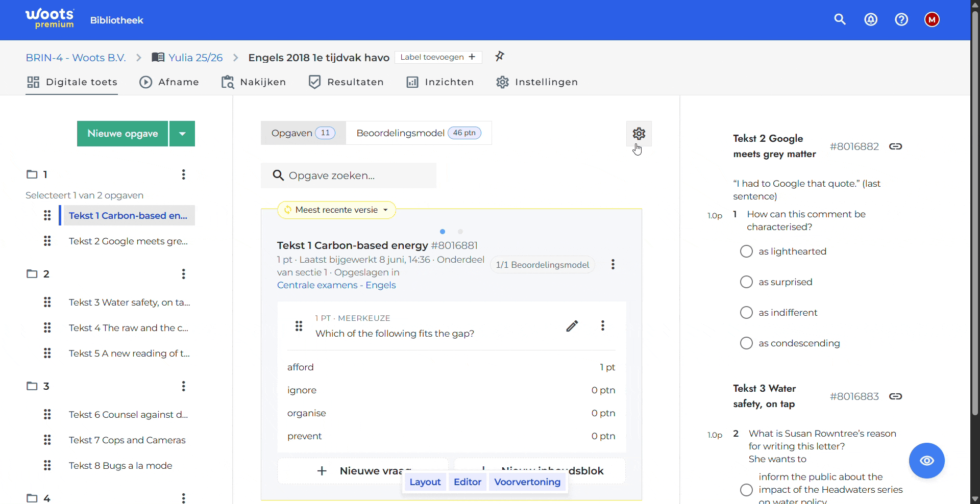The height and width of the screenshot is (504, 980).
Task: Open three-dot menu of Tekst 1 card
Action: coord(613,264)
